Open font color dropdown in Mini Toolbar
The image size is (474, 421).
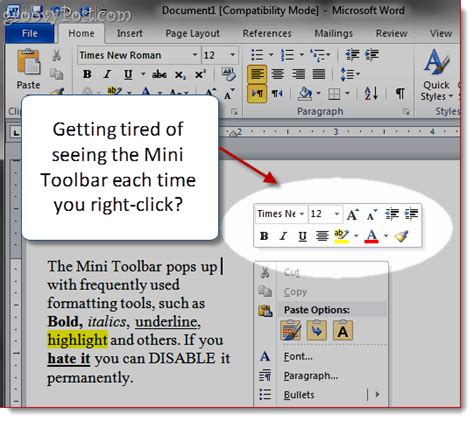coord(386,236)
